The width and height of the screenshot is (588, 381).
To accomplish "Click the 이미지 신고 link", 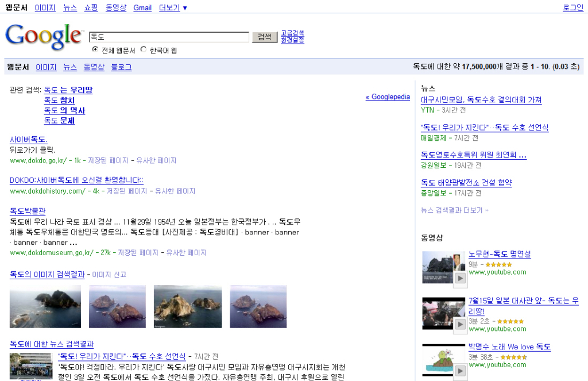I will pyautogui.click(x=109, y=274).
